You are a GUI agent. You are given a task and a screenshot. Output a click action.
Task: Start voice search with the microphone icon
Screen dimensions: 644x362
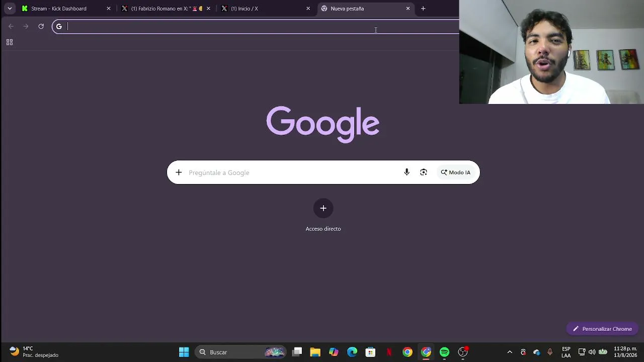coord(407,172)
